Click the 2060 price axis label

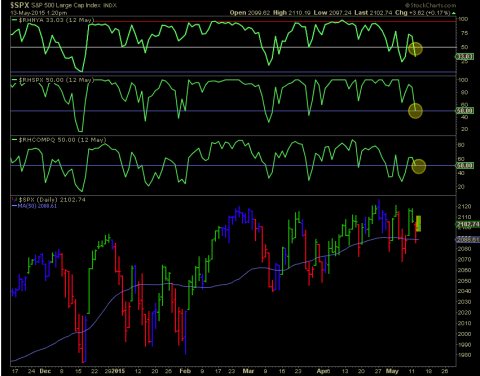[464, 270]
